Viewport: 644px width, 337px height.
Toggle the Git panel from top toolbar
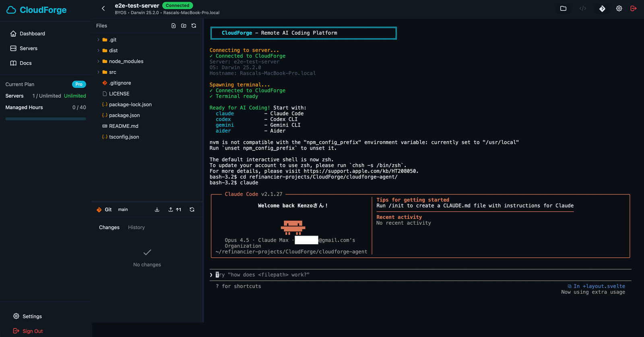point(602,8)
